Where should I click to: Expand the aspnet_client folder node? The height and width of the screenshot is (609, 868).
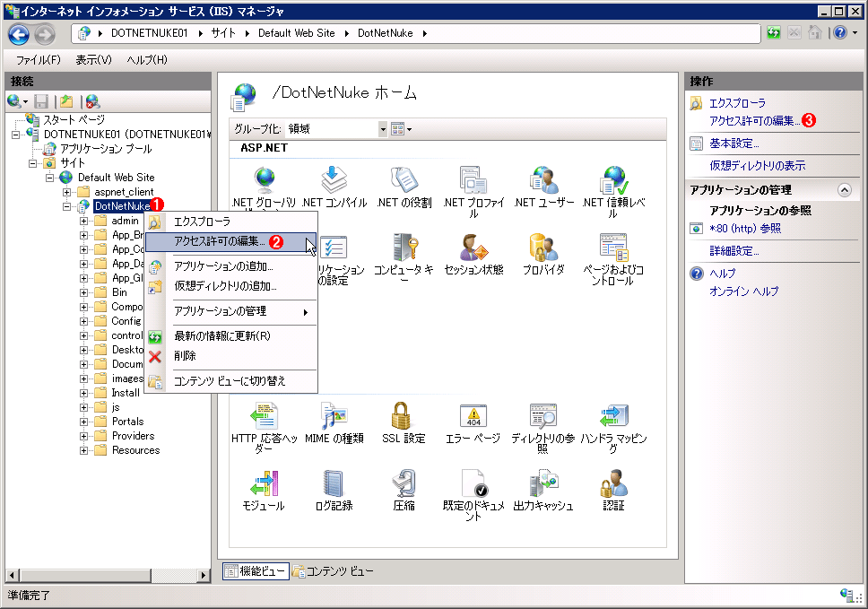pos(66,192)
